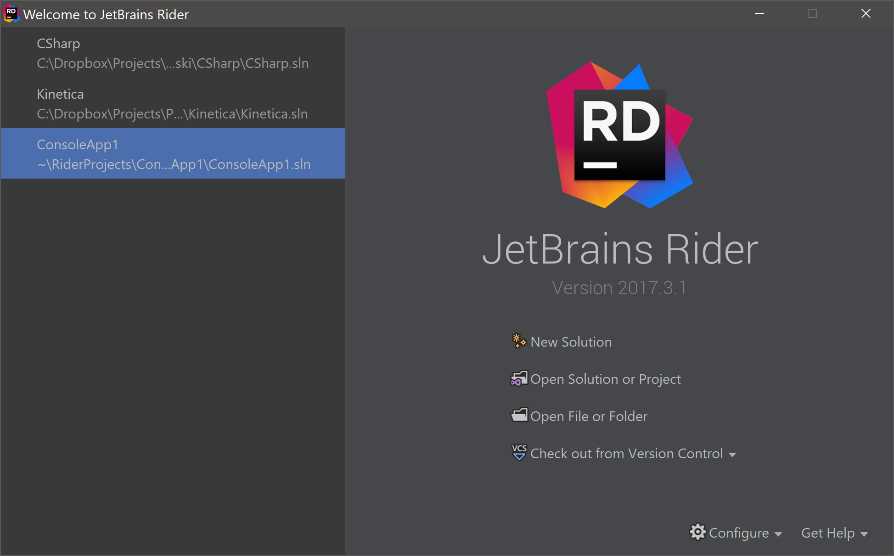The width and height of the screenshot is (894, 556).
Task: Expand the Version Control dropdown arrow
Action: pos(732,455)
